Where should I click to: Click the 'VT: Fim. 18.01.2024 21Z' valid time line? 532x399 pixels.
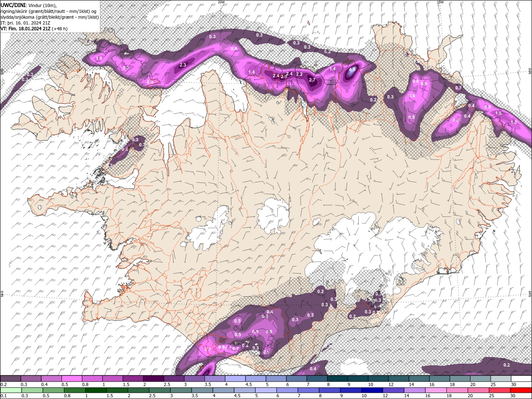pyautogui.click(x=26, y=29)
